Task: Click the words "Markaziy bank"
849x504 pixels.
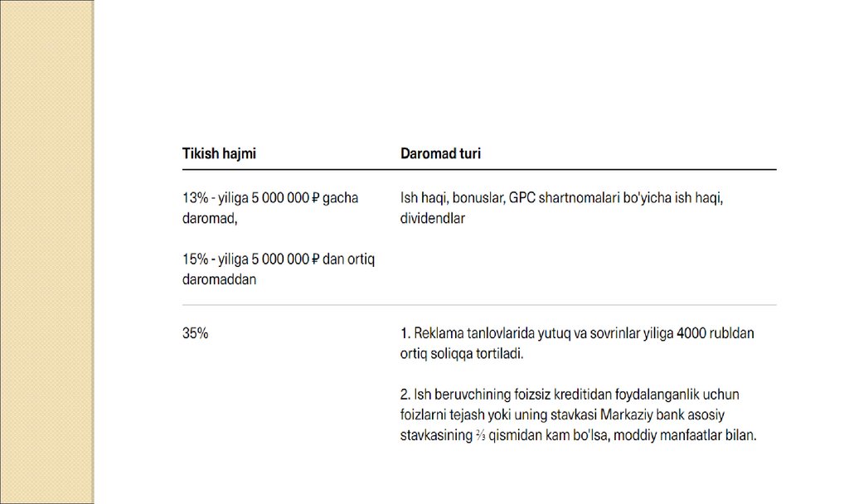Action: point(641,414)
